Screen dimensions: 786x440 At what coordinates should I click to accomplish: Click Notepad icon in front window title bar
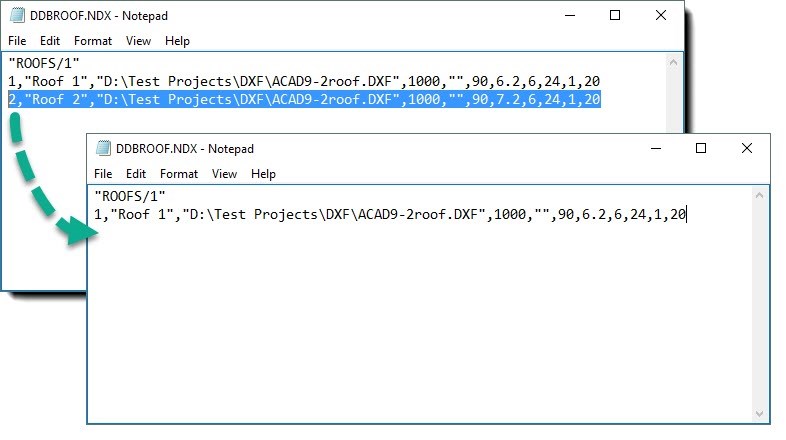click(x=103, y=148)
